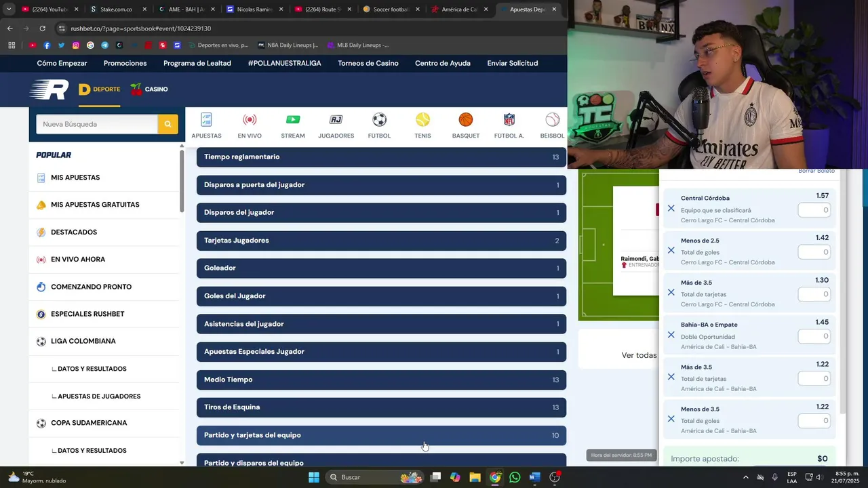The image size is (868, 488).
Task: Select the Futbol A. NFL icon
Action: (509, 120)
